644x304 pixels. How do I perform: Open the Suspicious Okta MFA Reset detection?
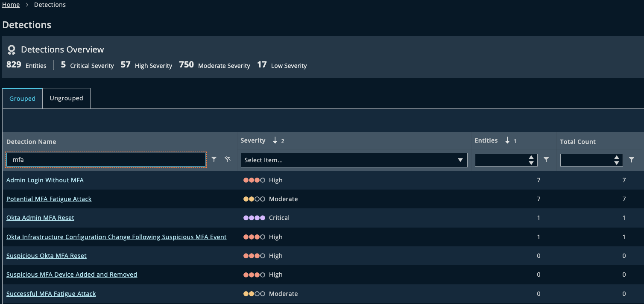pos(46,256)
